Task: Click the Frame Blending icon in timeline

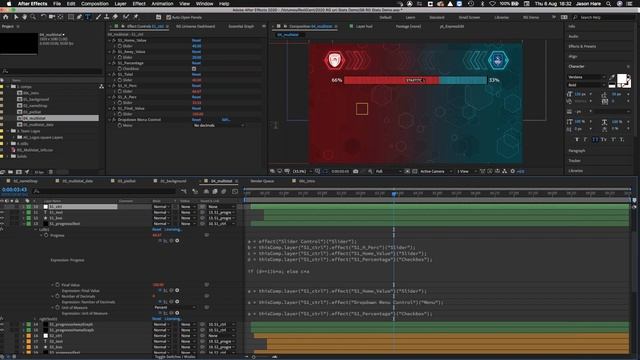Action: coord(215,191)
